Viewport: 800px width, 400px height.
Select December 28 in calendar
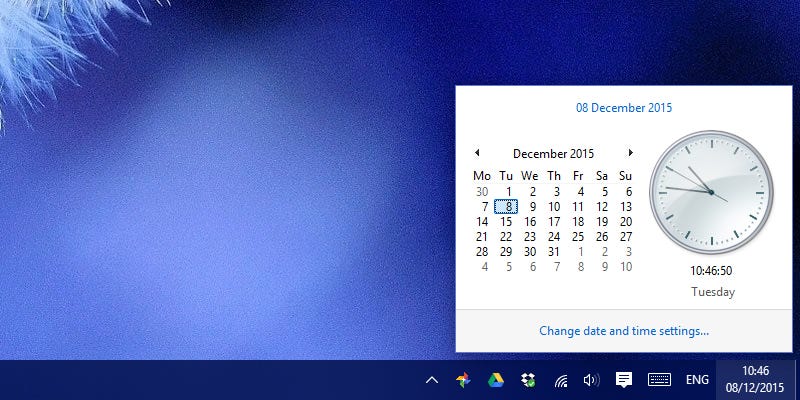tap(482, 252)
